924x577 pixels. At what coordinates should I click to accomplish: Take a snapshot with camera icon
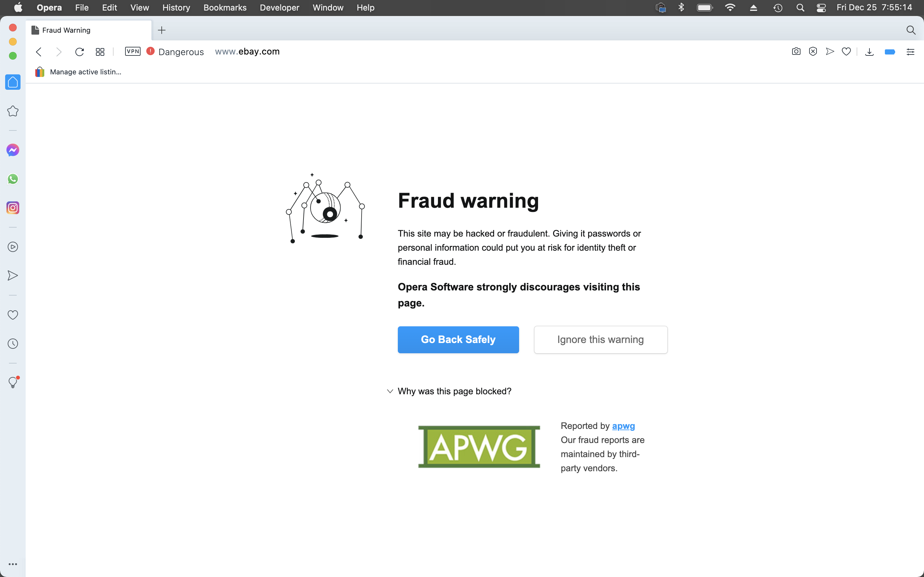point(796,52)
